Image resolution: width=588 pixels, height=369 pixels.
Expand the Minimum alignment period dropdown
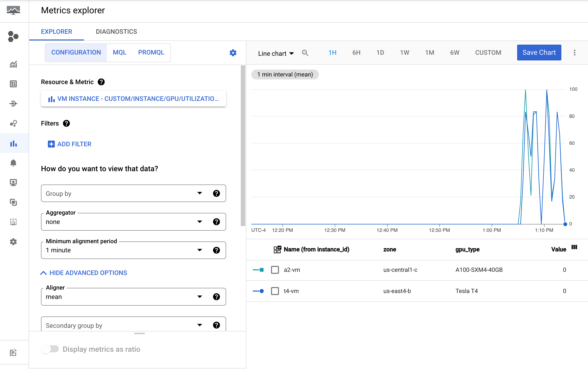pos(199,250)
